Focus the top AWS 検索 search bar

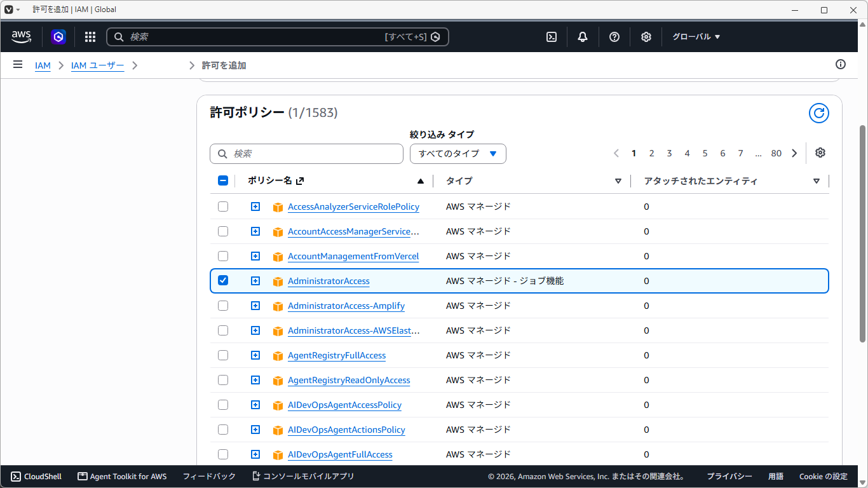point(277,37)
